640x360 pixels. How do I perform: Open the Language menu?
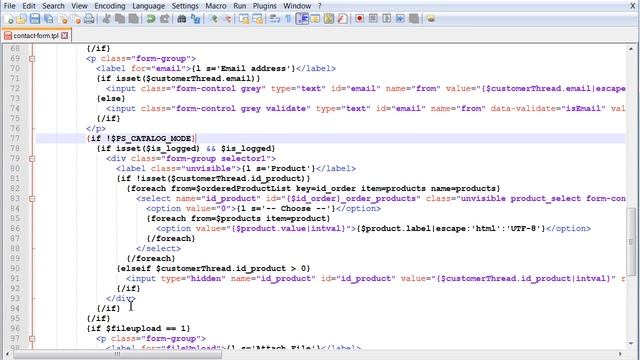point(149,6)
